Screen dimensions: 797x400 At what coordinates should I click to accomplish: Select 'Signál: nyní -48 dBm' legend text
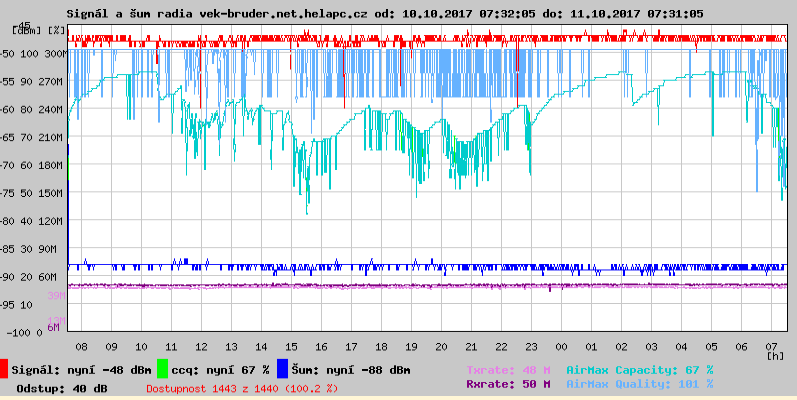[81, 370]
